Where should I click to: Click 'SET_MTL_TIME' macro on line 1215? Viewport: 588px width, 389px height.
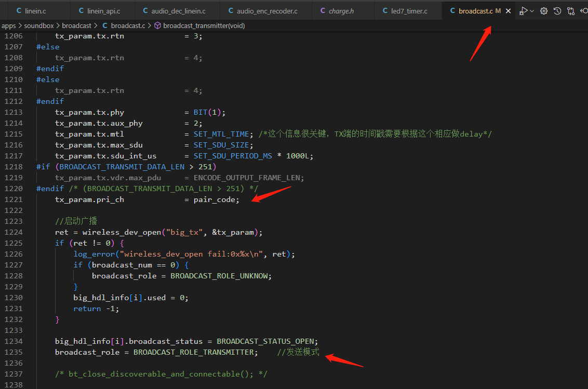coord(221,135)
